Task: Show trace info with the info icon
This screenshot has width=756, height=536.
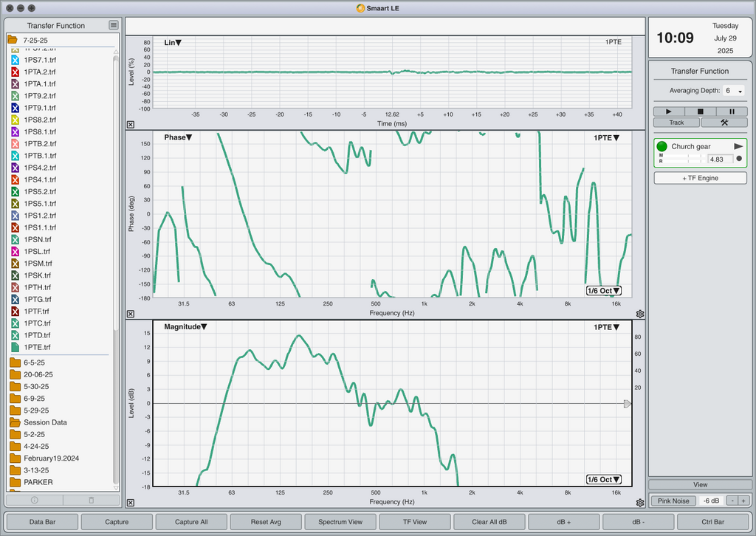Action: pos(34,500)
